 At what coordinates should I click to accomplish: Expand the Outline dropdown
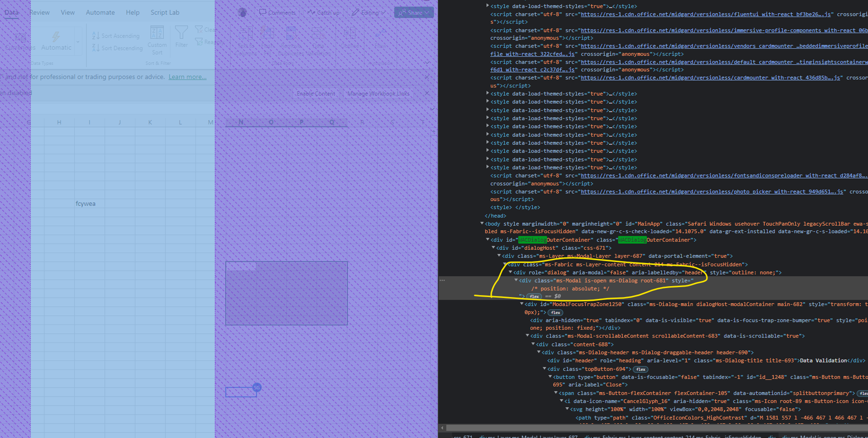[x=350, y=40]
